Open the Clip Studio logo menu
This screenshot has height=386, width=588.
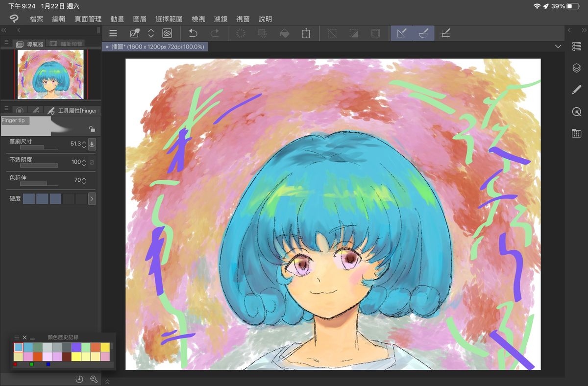(14, 19)
